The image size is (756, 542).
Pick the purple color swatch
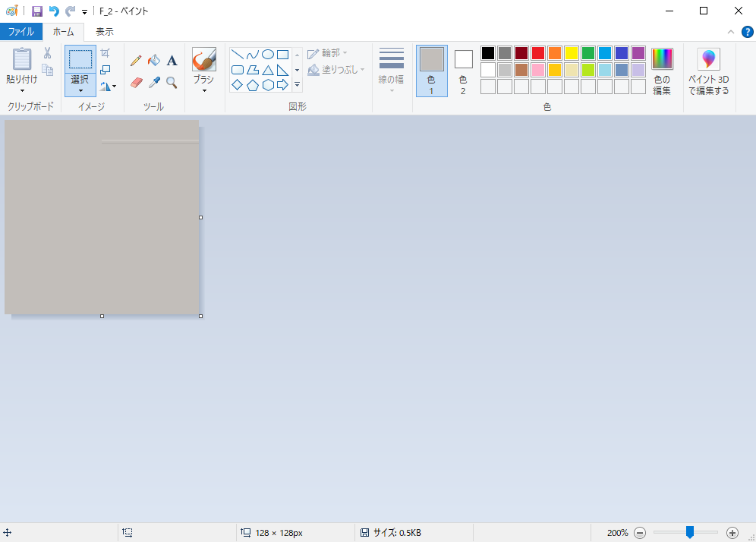click(638, 53)
